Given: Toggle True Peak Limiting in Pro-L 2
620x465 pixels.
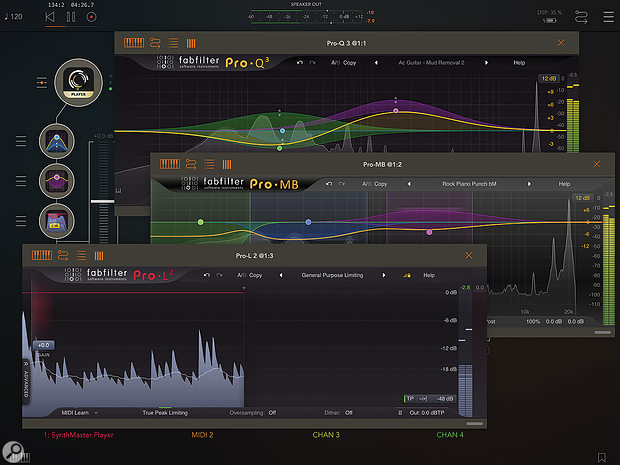Looking at the screenshot, I should (x=165, y=412).
